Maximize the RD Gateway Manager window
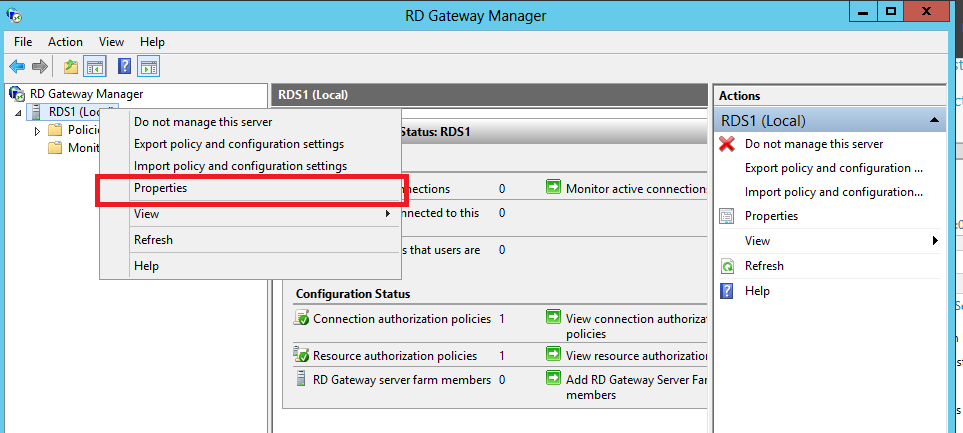 (891, 10)
